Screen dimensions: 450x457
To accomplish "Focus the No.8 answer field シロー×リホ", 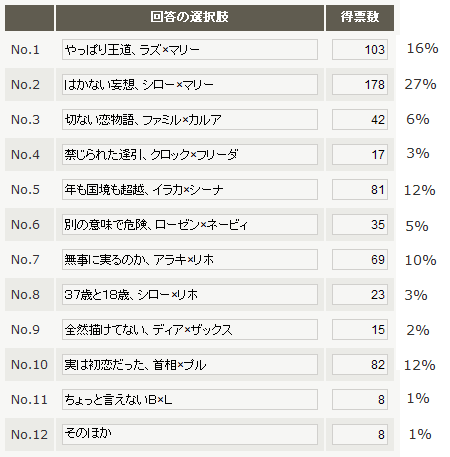I will point(190,295).
